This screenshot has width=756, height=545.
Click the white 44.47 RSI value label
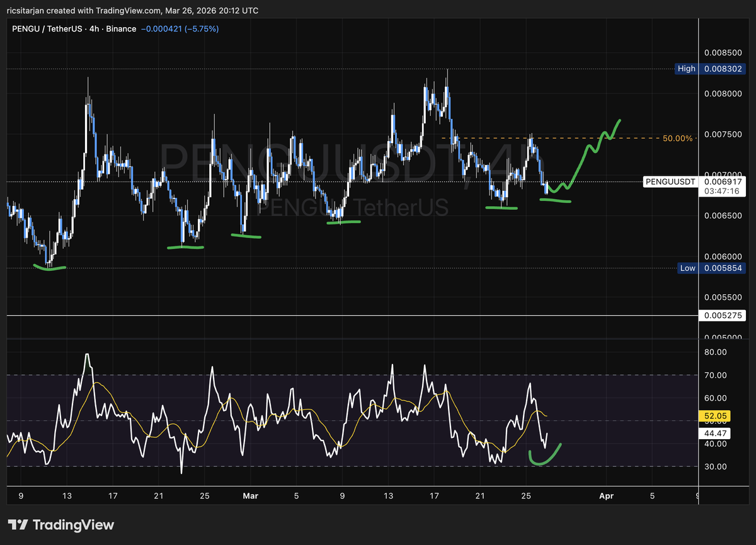[714, 433]
